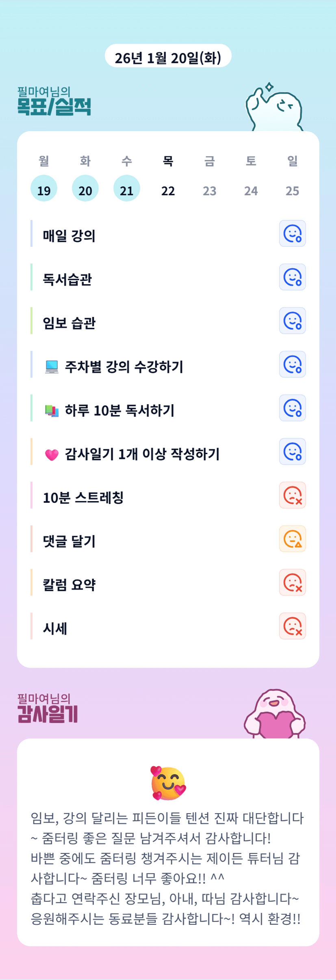The height and width of the screenshot is (980, 336).
Task: Click the status icon for 하루 10분 독서하기
Action: pos(292,408)
